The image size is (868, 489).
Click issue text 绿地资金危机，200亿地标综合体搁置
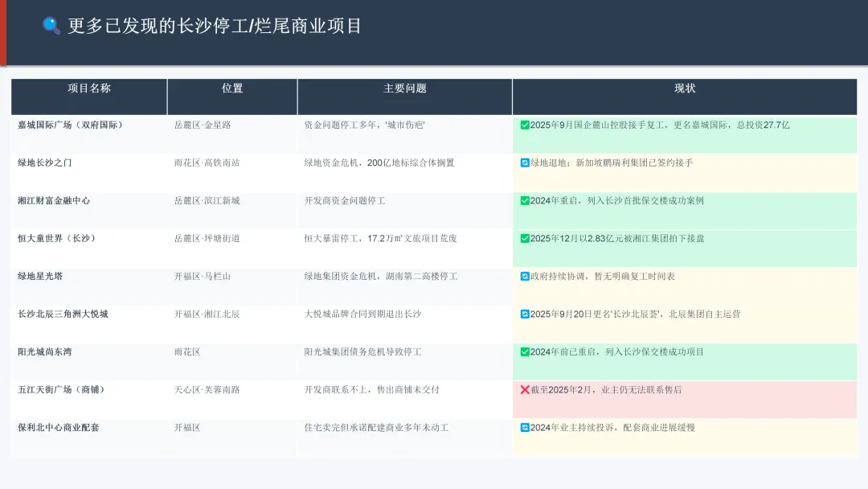tap(379, 162)
